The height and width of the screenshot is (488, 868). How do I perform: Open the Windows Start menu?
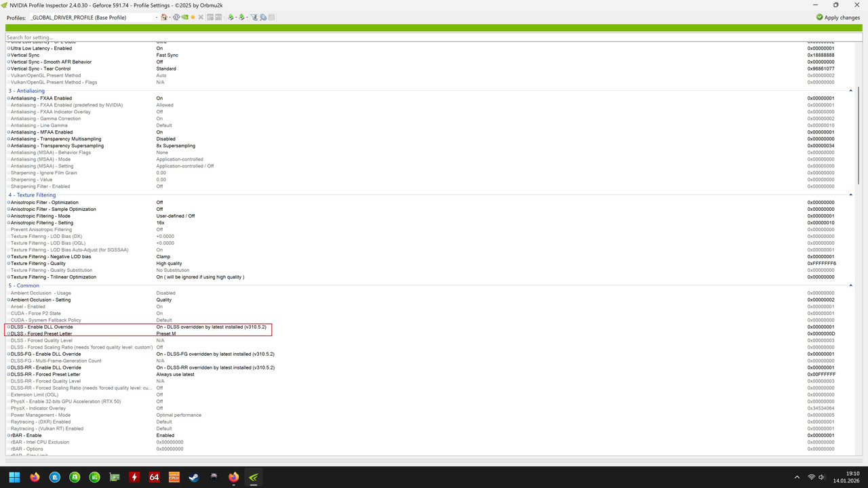point(14,477)
